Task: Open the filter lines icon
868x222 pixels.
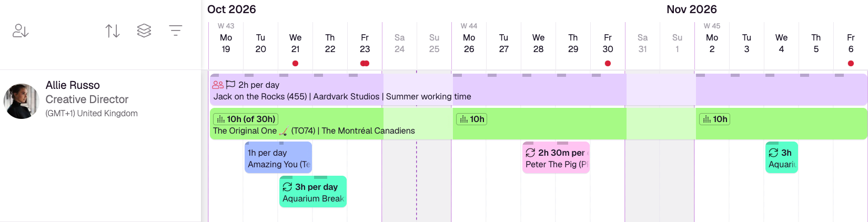Action: [176, 31]
